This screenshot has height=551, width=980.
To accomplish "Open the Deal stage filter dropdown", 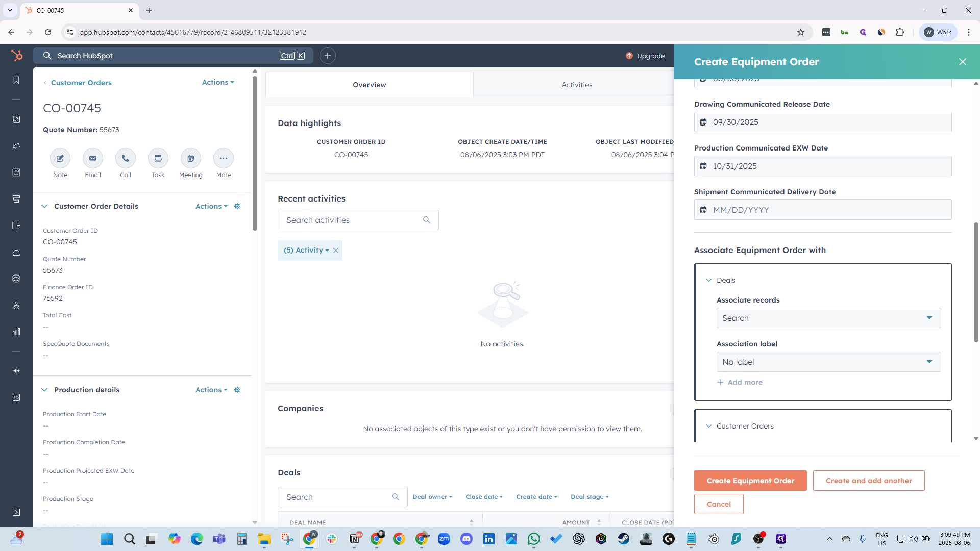I will pos(590,497).
